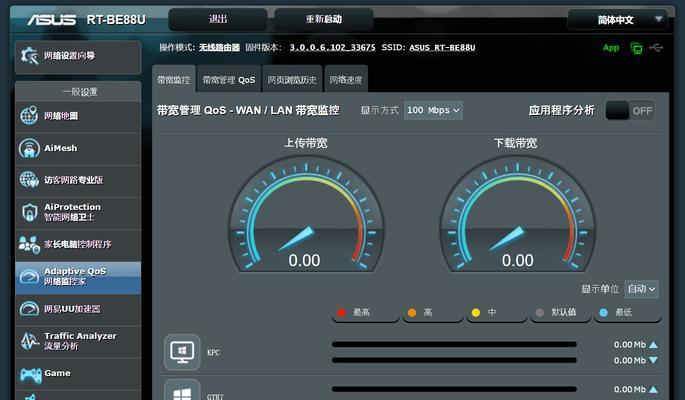Image resolution: width=685 pixels, height=400 pixels.
Task: Open the 100 Mbps display scale dropdown
Action: point(433,110)
